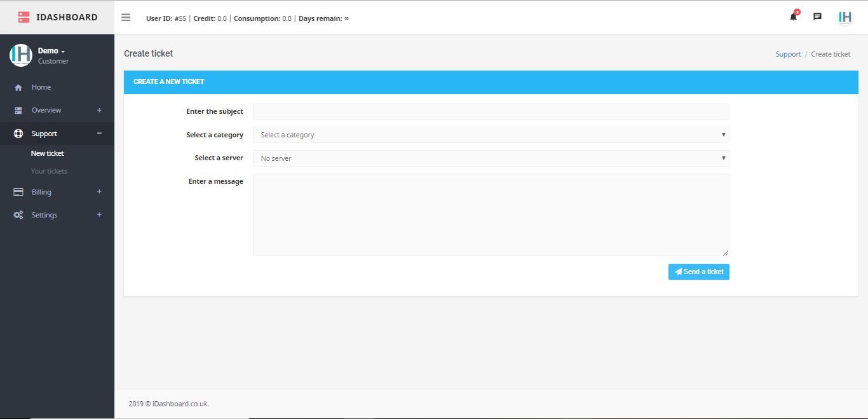Screen dimensions: 868x419
Task: Open the Demo user dropdown
Action: [x=51, y=51]
